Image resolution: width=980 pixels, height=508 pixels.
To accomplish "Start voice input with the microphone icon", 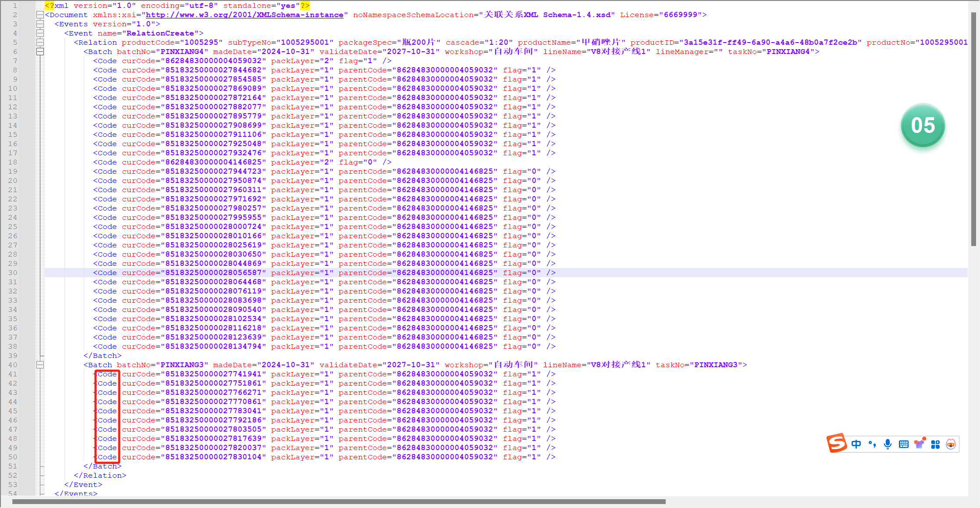I will point(888,444).
